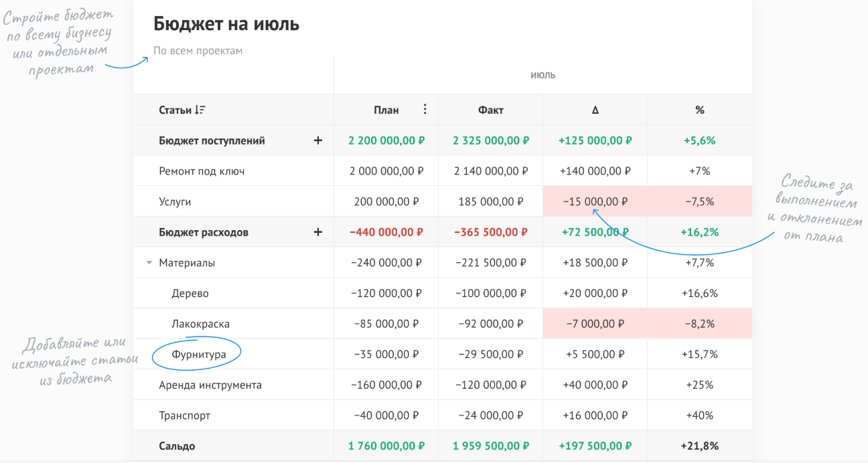This screenshot has width=868, height=463.
Task: Click the circled Фурнитура item
Action: (198, 354)
